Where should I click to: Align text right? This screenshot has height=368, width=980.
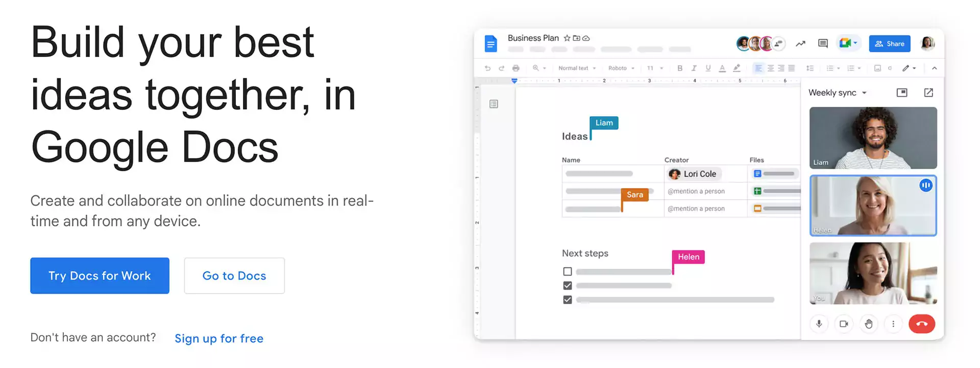pos(781,68)
